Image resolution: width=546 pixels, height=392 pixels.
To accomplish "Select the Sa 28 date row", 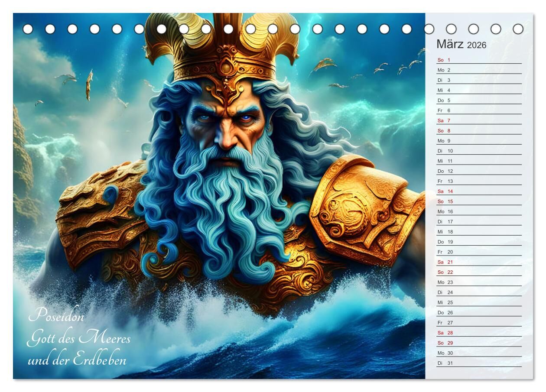I will click(x=478, y=333).
